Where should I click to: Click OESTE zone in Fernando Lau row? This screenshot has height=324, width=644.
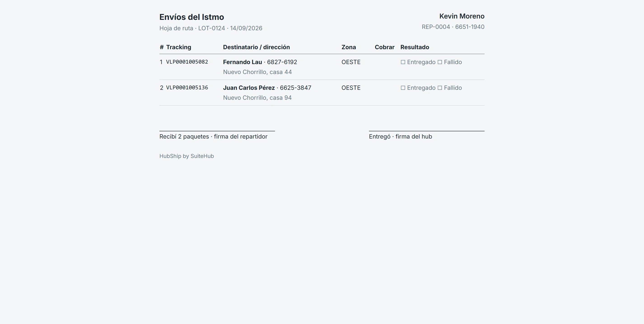[351, 62]
